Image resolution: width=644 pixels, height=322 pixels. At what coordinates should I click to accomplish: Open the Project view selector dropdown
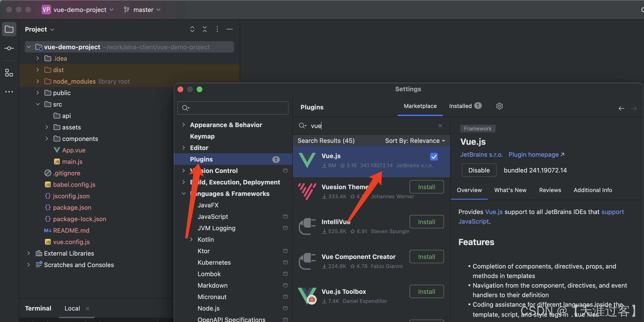[39, 29]
